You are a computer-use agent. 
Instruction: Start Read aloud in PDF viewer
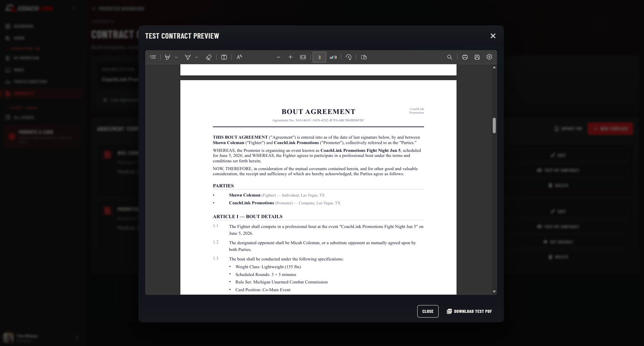coord(239,57)
